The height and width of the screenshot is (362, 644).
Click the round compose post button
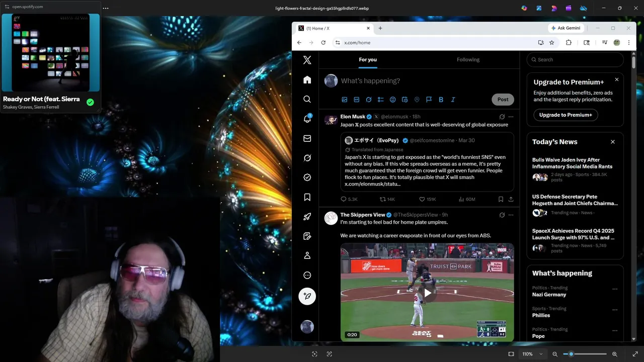click(307, 296)
